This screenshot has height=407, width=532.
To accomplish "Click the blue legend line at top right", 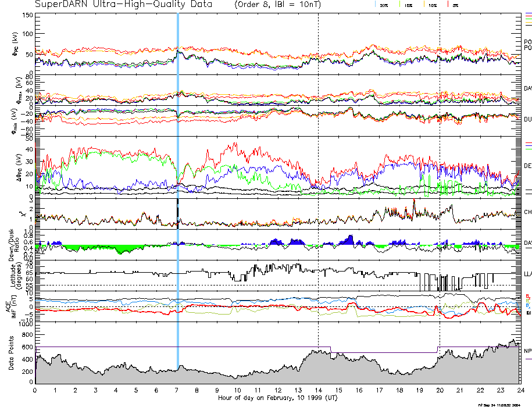I will (x=528, y=13).
